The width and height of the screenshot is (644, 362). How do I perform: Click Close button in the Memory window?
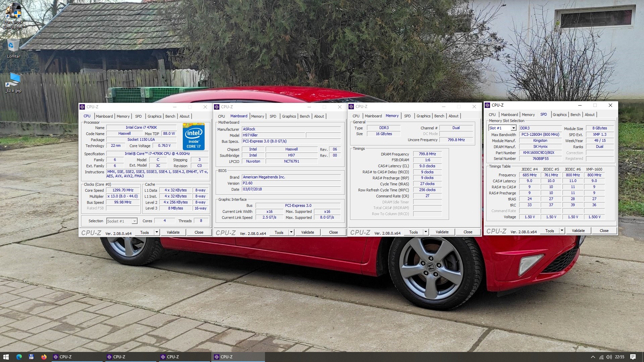468,232
